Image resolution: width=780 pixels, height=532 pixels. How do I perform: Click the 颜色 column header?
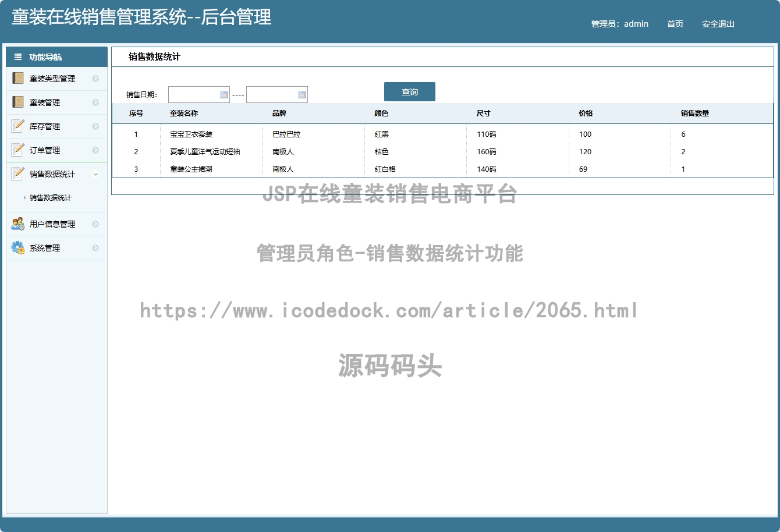point(381,114)
